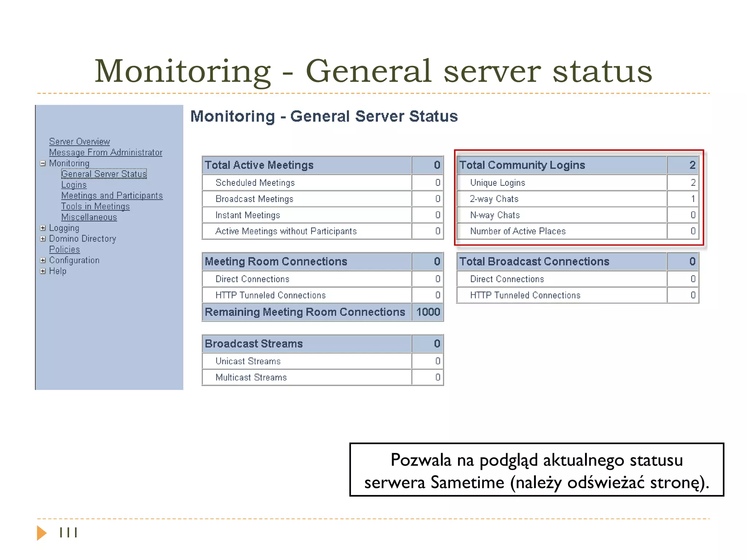Select General Server Status in sidebar
This screenshot has width=747, height=560.
click(x=104, y=174)
